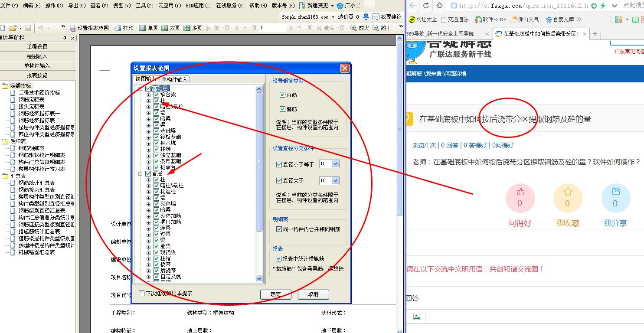Open the 导出(O) menu
The width and height of the screenshot is (644, 333).
[x=76, y=6]
